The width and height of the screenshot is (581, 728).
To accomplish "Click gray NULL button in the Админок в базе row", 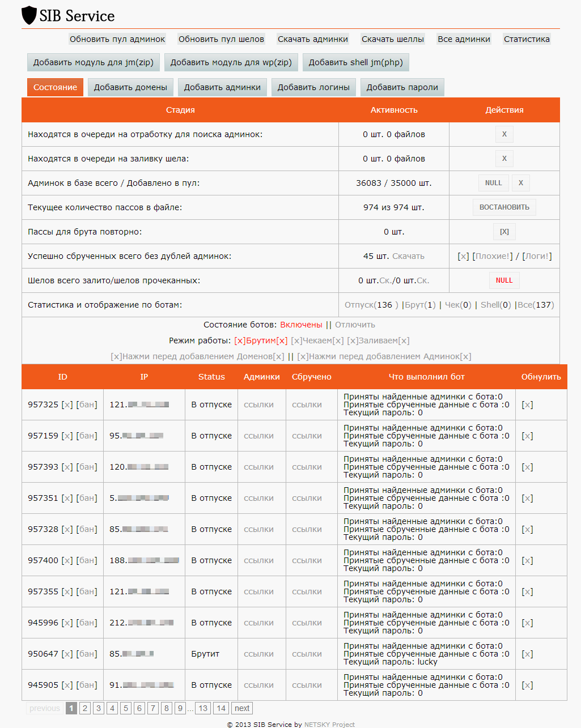I will coord(494,183).
